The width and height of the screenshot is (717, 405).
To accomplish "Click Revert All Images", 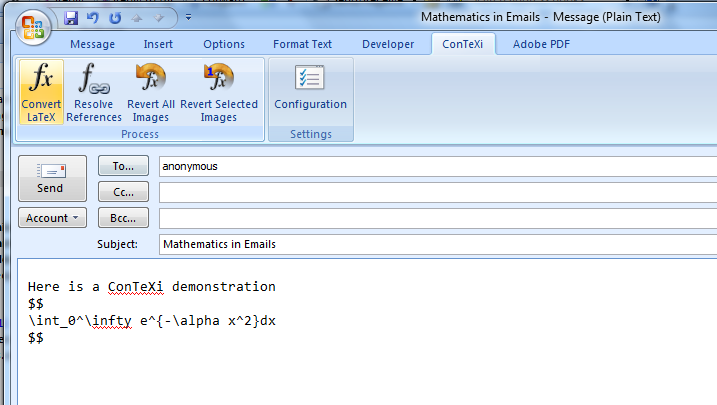I will [x=151, y=92].
